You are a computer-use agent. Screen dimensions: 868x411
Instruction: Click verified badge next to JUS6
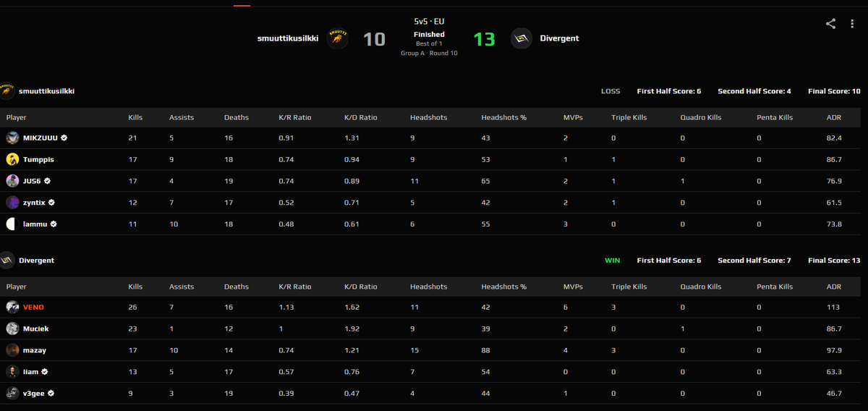[48, 181]
